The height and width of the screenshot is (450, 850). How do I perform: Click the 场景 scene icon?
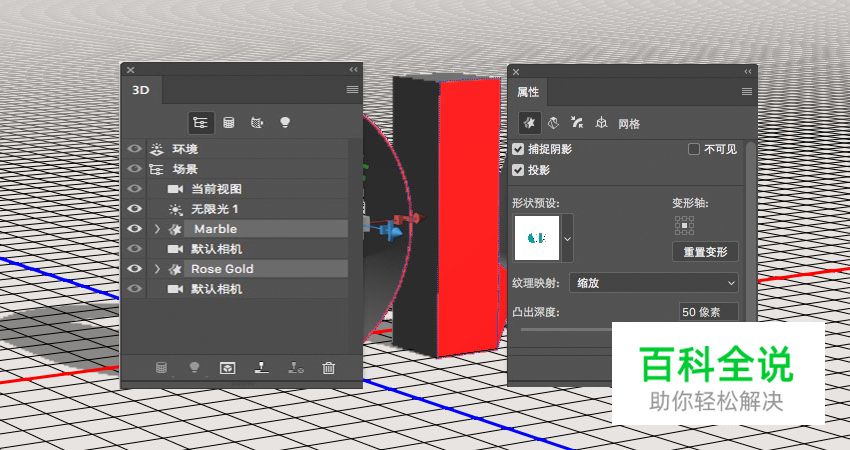(156, 169)
